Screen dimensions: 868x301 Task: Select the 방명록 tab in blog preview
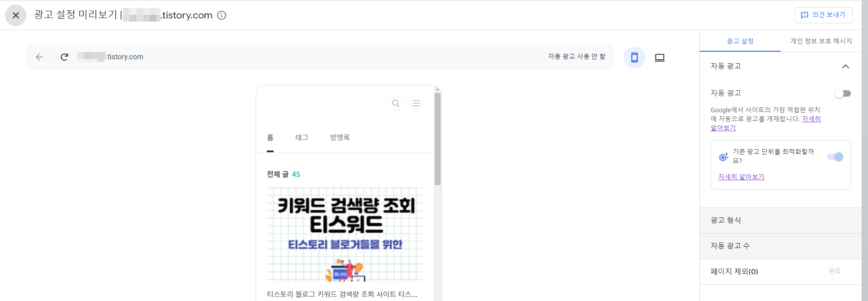[x=340, y=137]
